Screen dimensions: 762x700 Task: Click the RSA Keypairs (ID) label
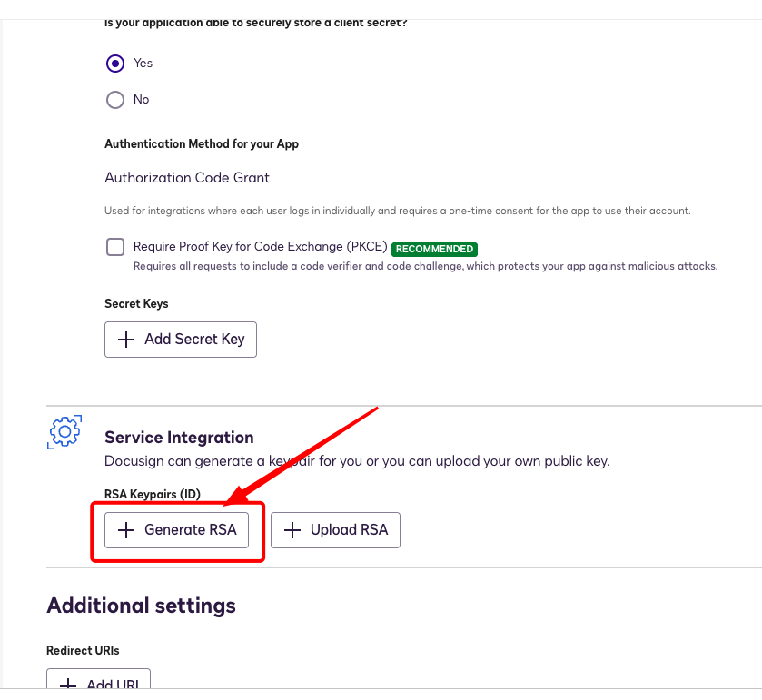pos(153,495)
